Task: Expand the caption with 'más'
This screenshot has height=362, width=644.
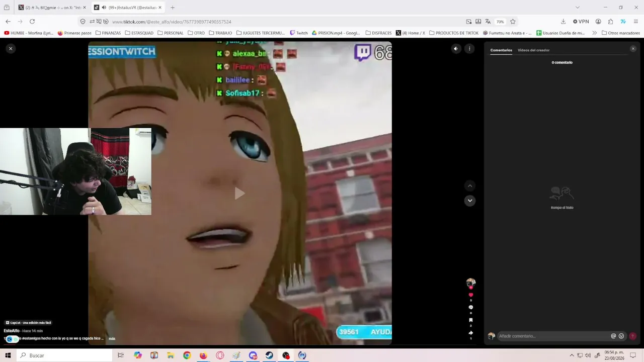Action: 112,339
